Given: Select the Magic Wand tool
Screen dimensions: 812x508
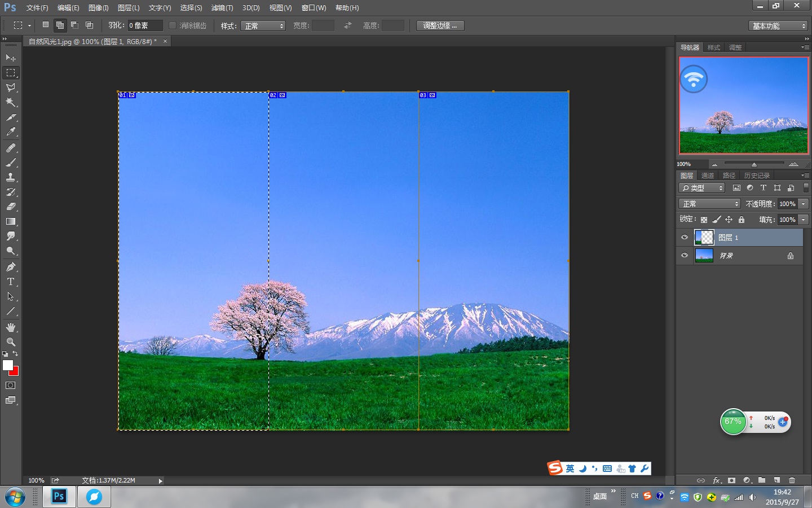Looking at the screenshot, I should 11,102.
